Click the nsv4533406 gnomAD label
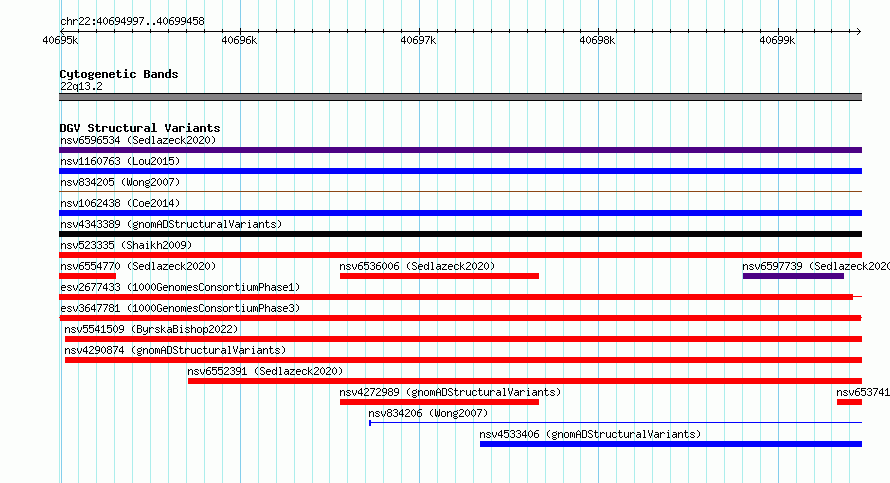The height and width of the screenshot is (483, 890). (590, 434)
